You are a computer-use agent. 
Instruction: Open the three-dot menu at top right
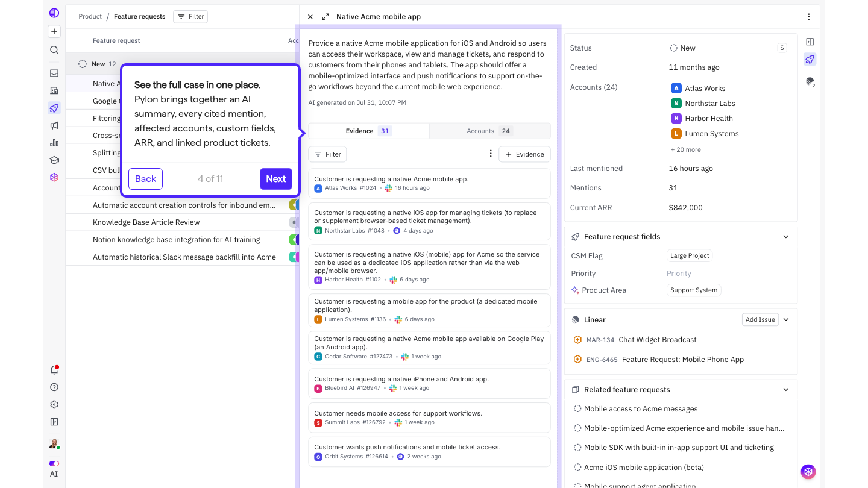(809, 17)
